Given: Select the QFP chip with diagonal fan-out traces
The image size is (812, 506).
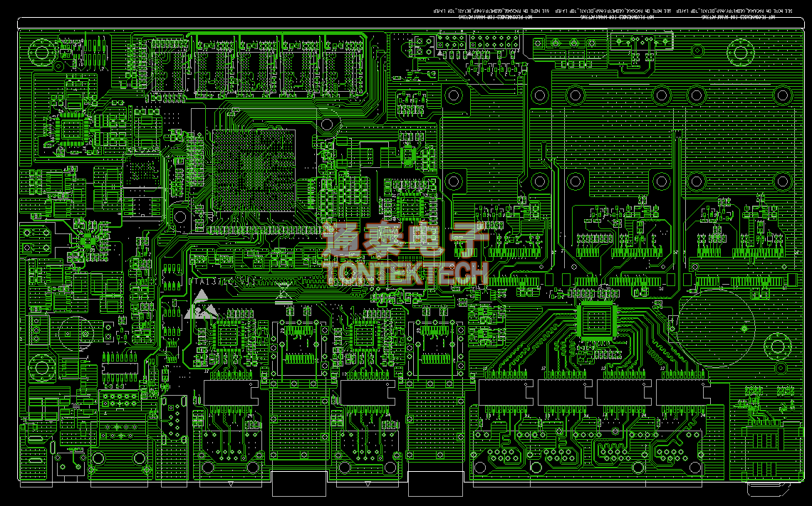Looking at the screenshot, I should (x=597, y=320).
